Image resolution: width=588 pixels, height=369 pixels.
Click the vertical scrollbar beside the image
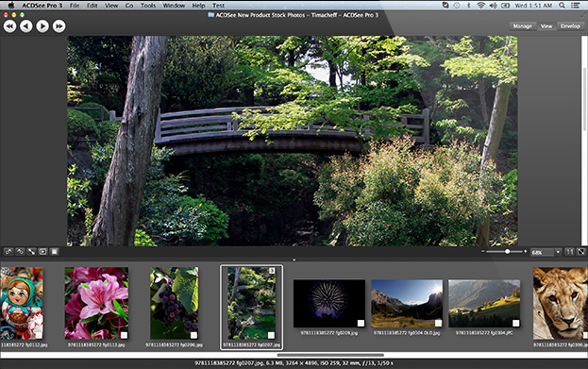[584, 99]
